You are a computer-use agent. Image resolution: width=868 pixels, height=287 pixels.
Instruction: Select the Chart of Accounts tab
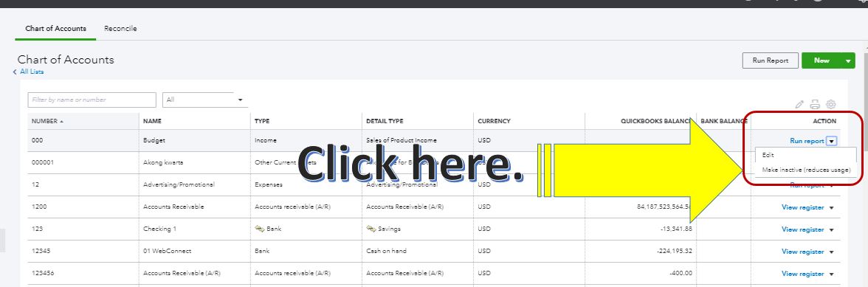55,28
